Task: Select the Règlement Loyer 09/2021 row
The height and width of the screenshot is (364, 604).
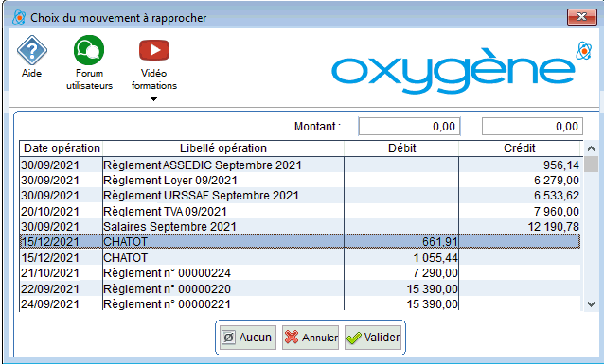Action: (x=300, y=180)
